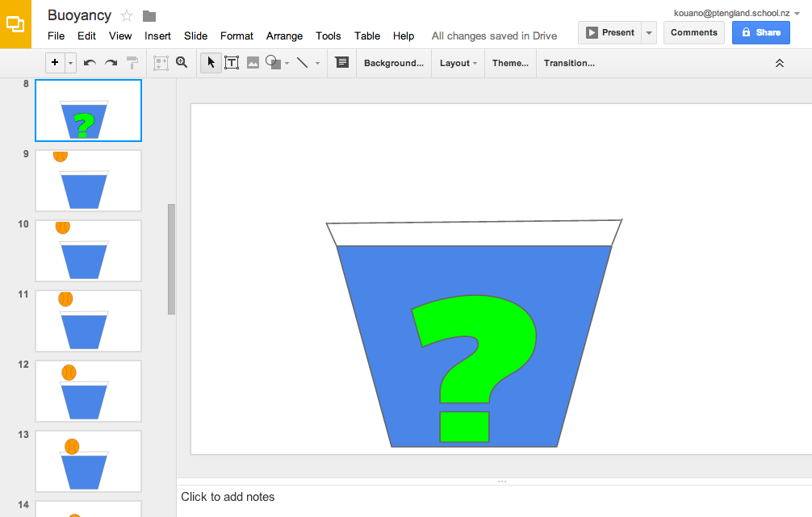This screenshot has width=812, height=517.
Task: Click the zoom to fit icon
Action: (161, 63)
